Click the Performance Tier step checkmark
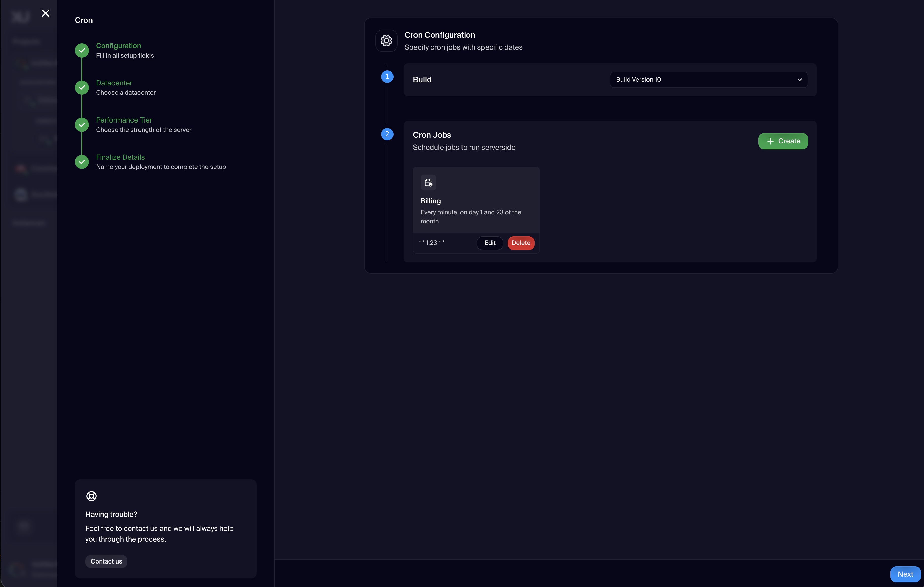The width and height of the screenshot is (924, 587). [x=82, y=125]
